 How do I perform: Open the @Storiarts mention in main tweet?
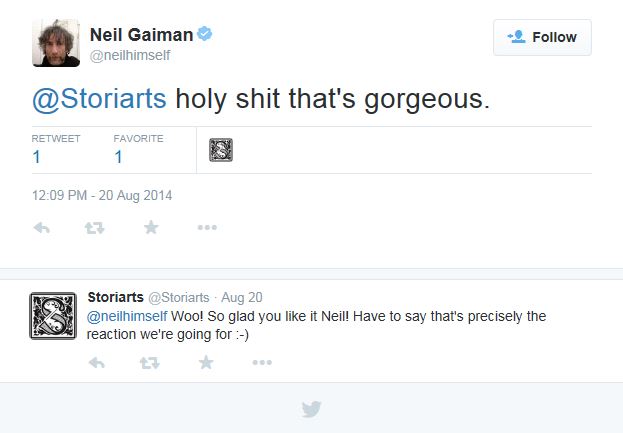100,100
